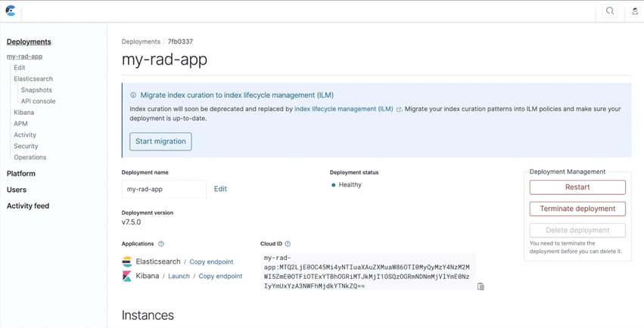Copy endpoint for Elasticsearch
Viewport: 644px width, 328px height.
[x=212, y=261]
